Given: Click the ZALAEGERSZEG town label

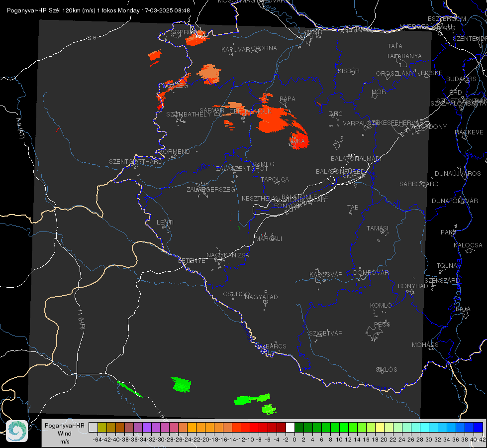Looking at the screenshot, I should click(x=211, y=189).
